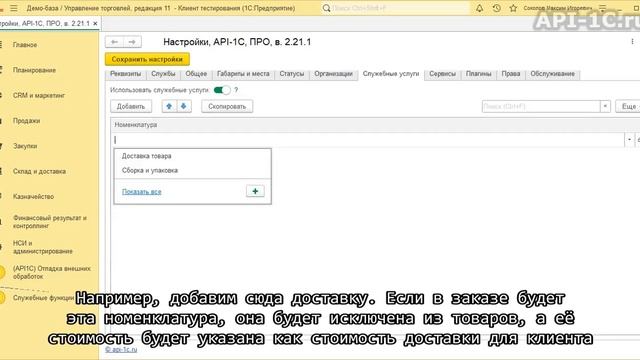Click the Скопировать button
This screenshot has height=360, width=640.
pyautogui.click(x=227, y=106)
